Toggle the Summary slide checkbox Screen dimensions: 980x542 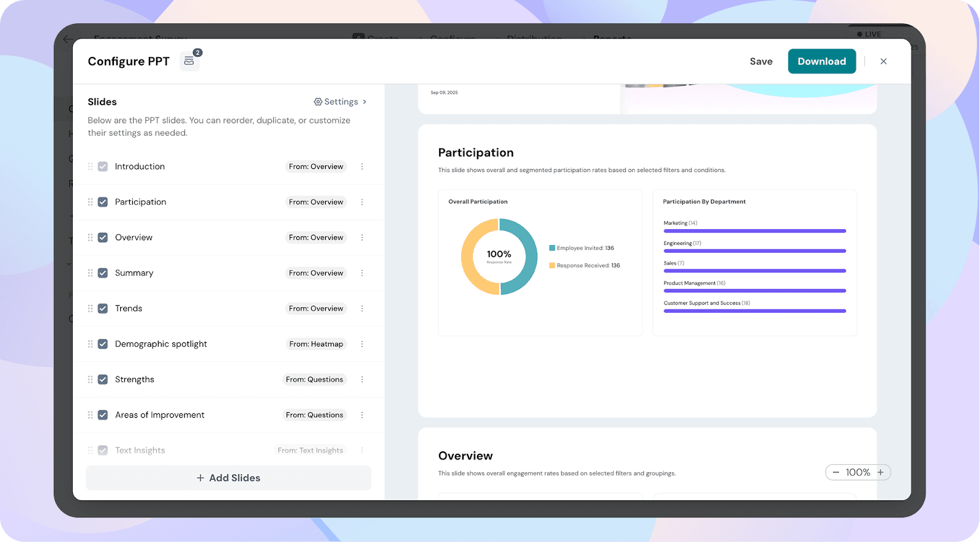coord(103,273)
